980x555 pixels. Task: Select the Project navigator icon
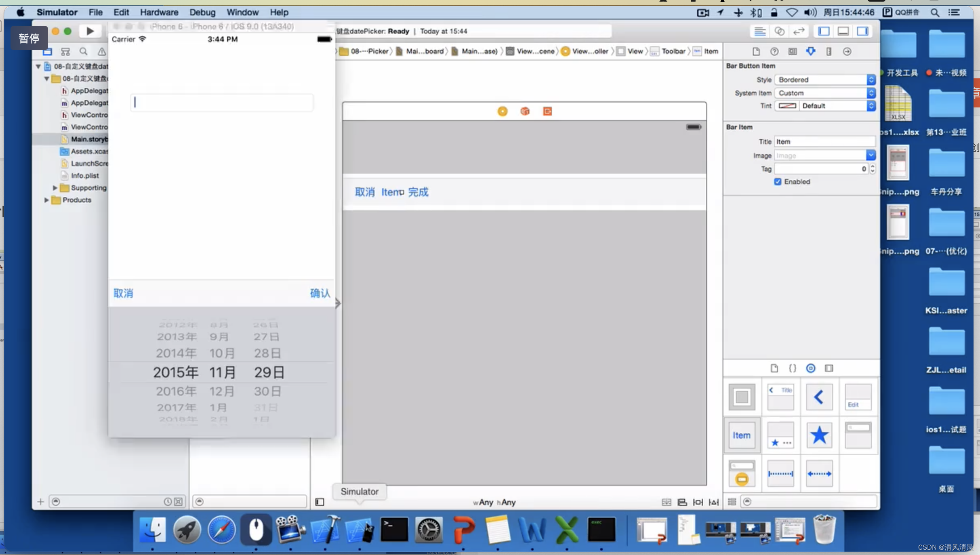[47, 51]
